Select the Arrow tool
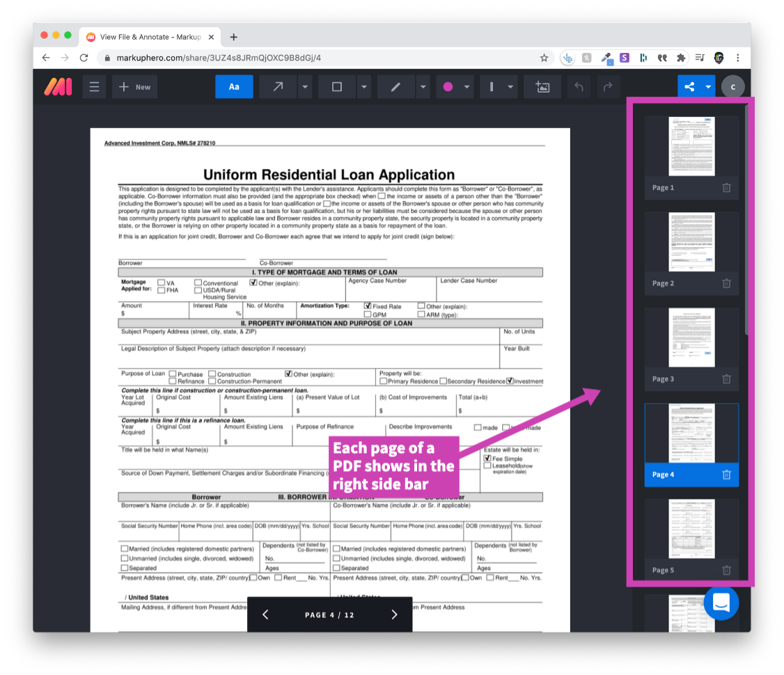The height and width of the screenshot is (675, 784). point(278,87)
